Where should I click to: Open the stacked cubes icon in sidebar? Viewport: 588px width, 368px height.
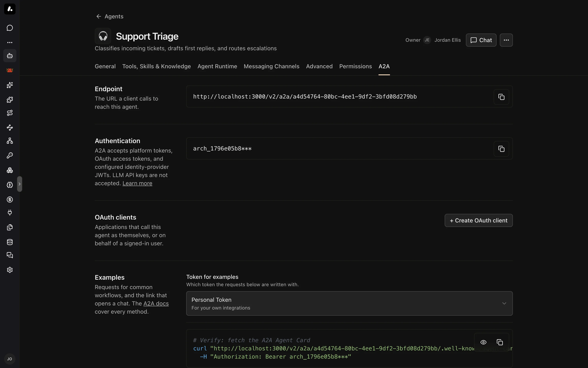10,170
